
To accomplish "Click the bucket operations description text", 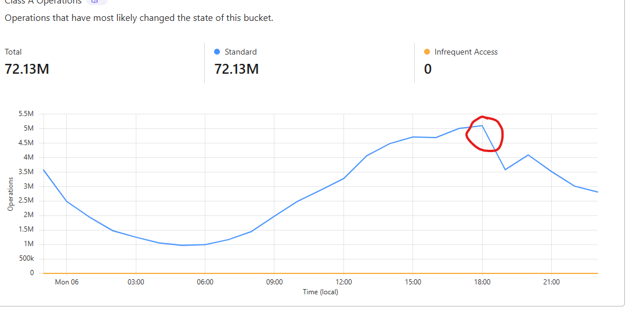I will (139, 18).
